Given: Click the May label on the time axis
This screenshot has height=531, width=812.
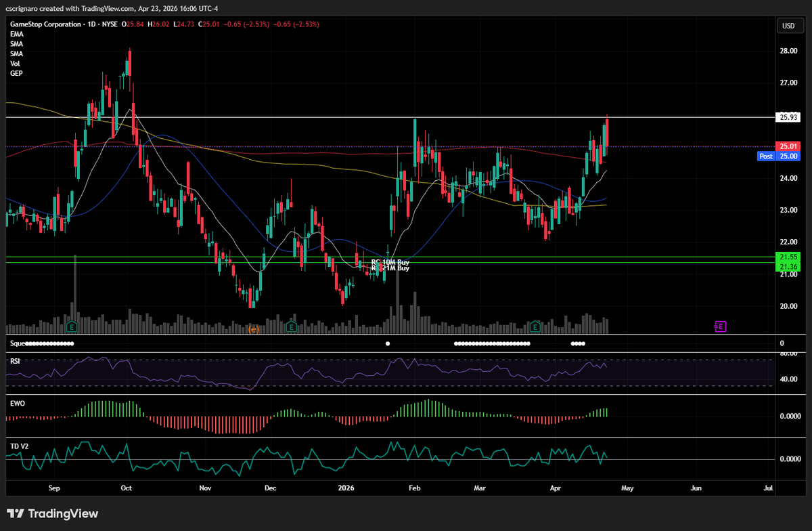Looking at the screenshot, I should point(627,488).
